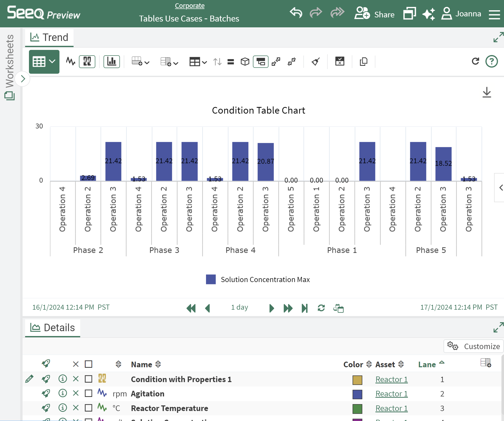Viewport: 504px width, 421px height.
Task: Click the redo arrow icon
Action: [316, 13]
